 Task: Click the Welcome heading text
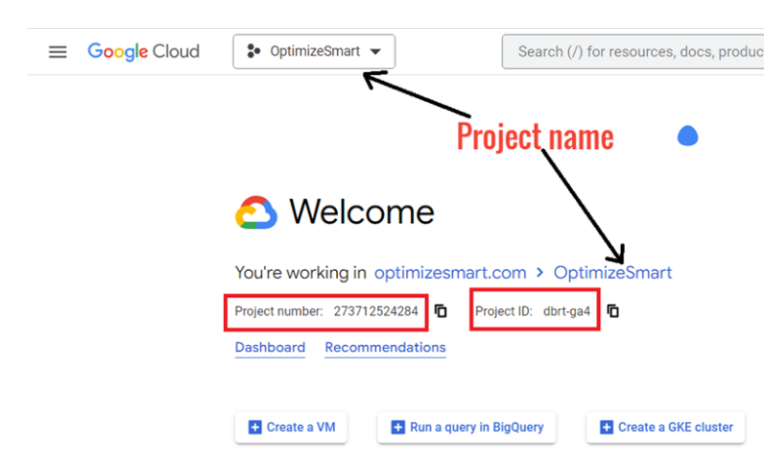coord(362,212)
